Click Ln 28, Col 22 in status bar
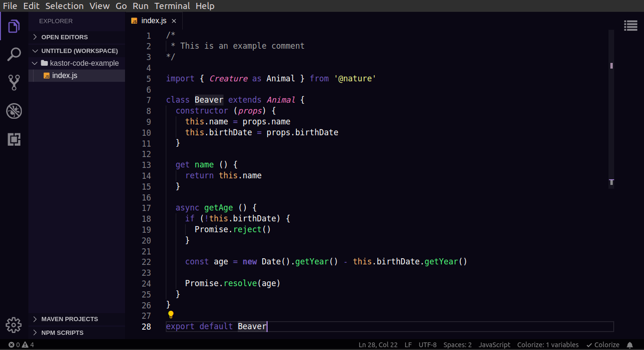 pyautogui.click(x=378, y=345)
